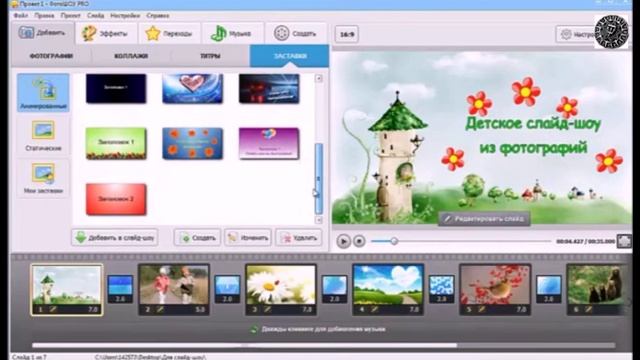Screen dimensions: 640x360
Task: Choose the Анимированные title category icon
Action: click(43, 93)
